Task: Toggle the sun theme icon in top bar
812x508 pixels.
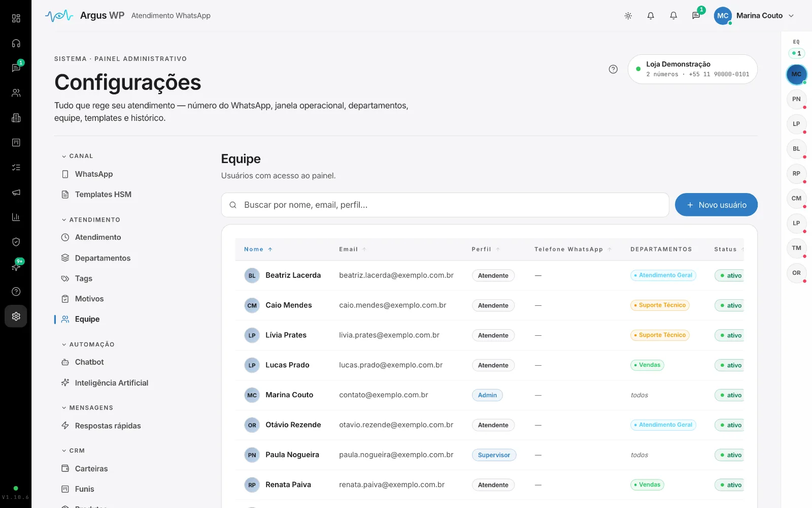Action: click(628, 16)
